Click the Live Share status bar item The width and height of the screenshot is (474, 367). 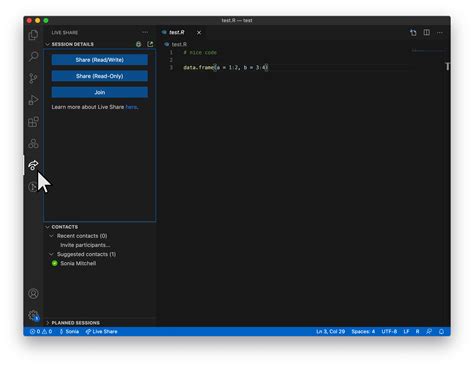[x=101, y=331]
